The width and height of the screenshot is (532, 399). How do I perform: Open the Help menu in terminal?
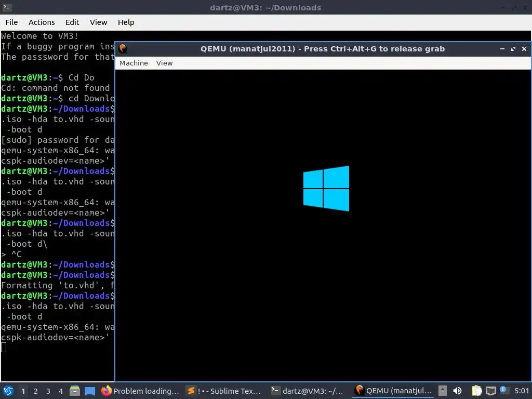[x=126, y=22]
